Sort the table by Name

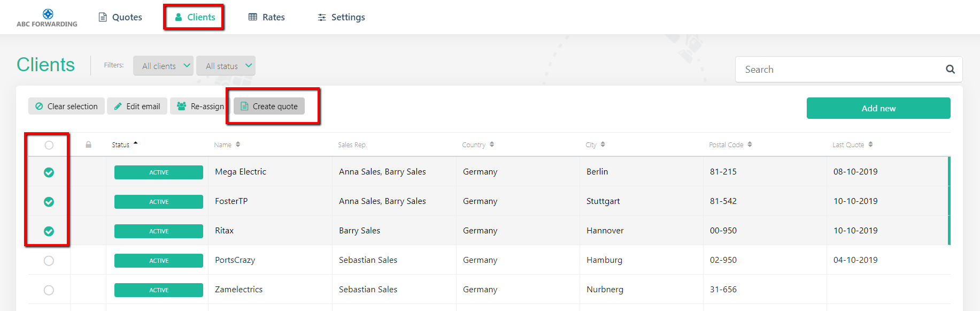[x=227, y=145]
